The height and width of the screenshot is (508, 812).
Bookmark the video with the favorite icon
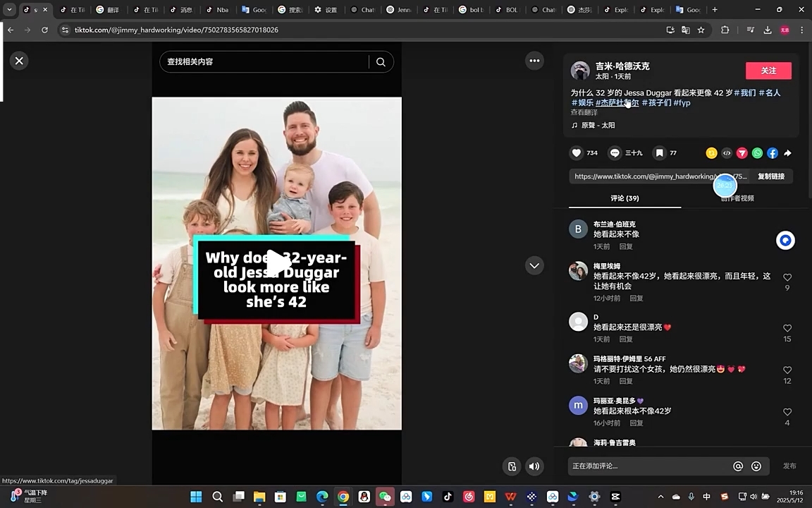pyautogui.click(x=659, y=152)
